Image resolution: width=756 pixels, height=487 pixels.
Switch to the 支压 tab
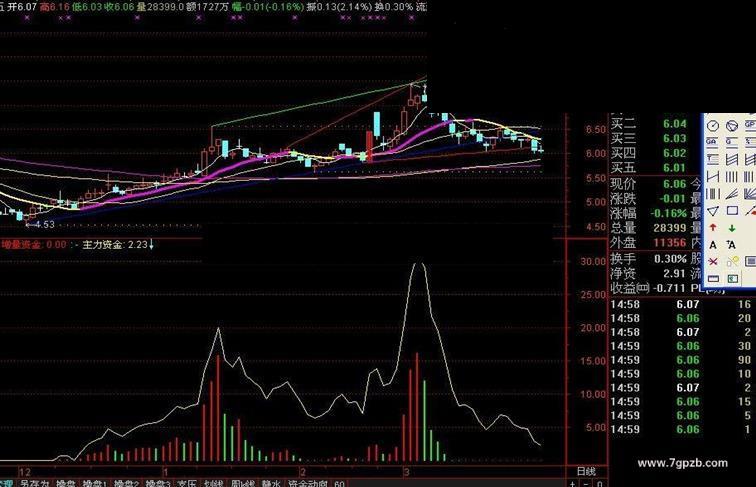click(187, 483)
